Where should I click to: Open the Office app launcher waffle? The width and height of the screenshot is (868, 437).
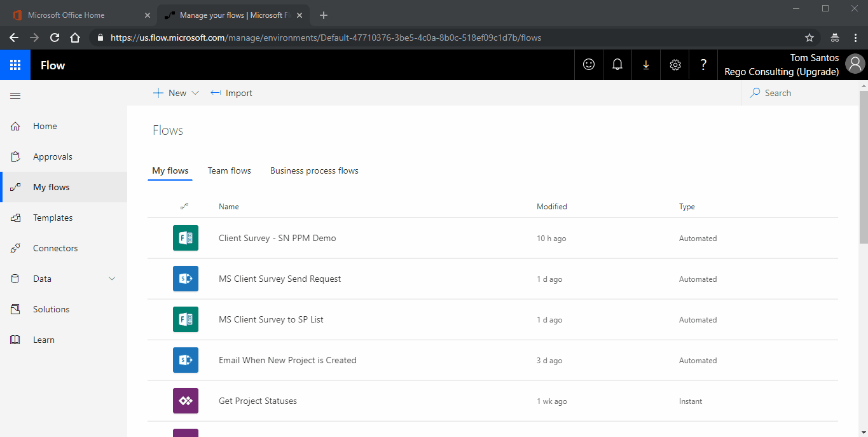pyautogui.click(x=15, y=65)
